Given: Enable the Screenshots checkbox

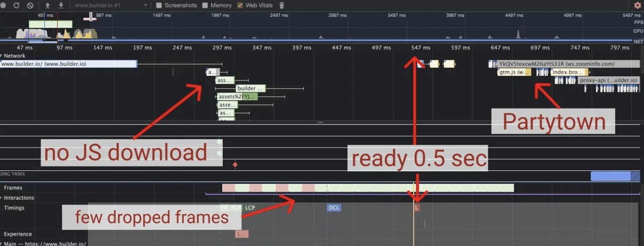Looking at the screenshot, I should [x=159, y=6].
